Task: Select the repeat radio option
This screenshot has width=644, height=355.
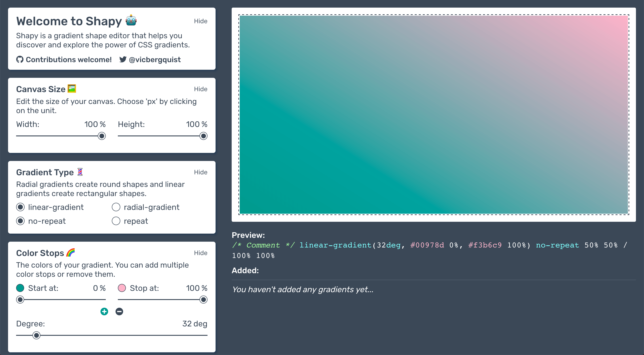Action: (116, 221)
